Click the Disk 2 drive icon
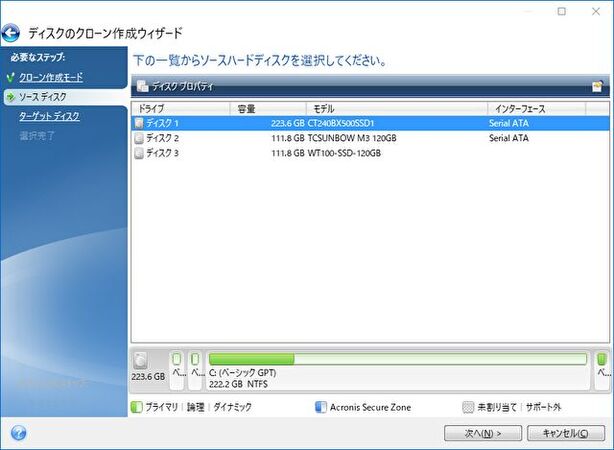Viewport: 614px width, 450px height. (139, 138)
